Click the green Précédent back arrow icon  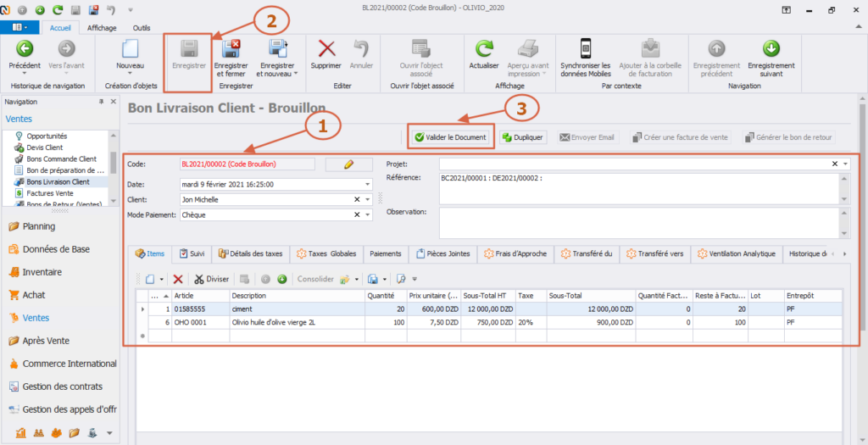click(25, 48)
